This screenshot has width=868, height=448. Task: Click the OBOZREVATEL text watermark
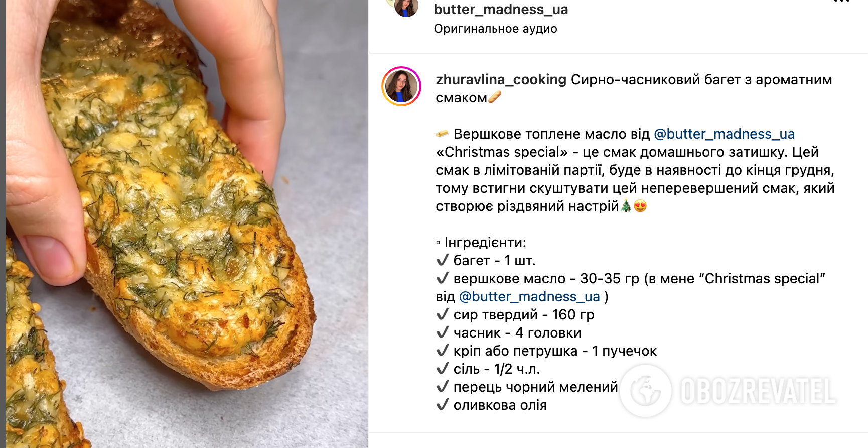coord(758,391)
